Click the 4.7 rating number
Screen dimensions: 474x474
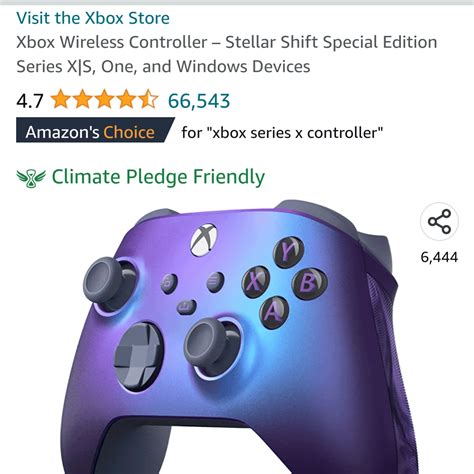pos(30,101)
